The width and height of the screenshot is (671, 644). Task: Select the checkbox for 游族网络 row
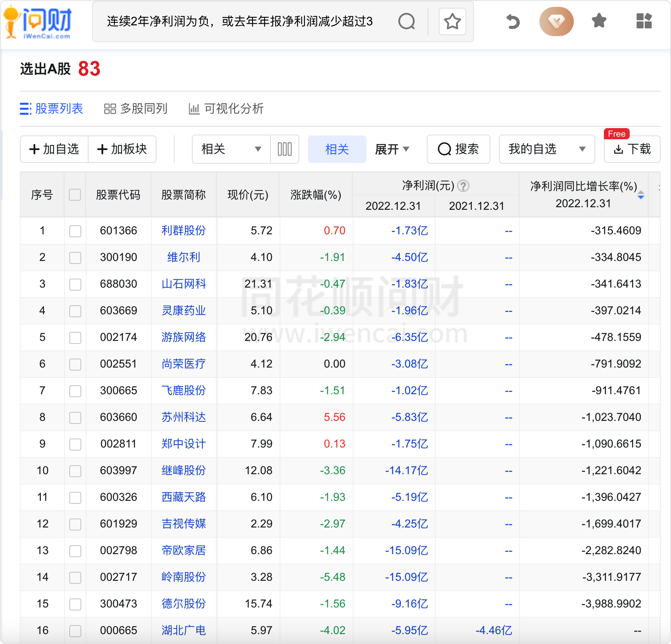75,337
